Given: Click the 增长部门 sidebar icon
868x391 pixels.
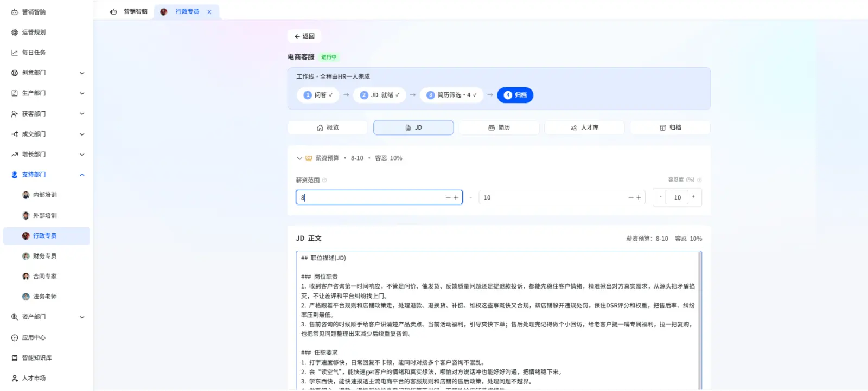Looking at the screenshot, I should 15,155.
